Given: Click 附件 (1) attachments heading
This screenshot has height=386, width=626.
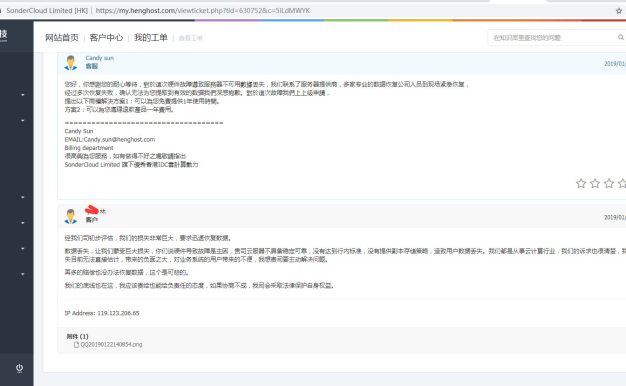Looking at the screenshot, I should tap(77, 336).
